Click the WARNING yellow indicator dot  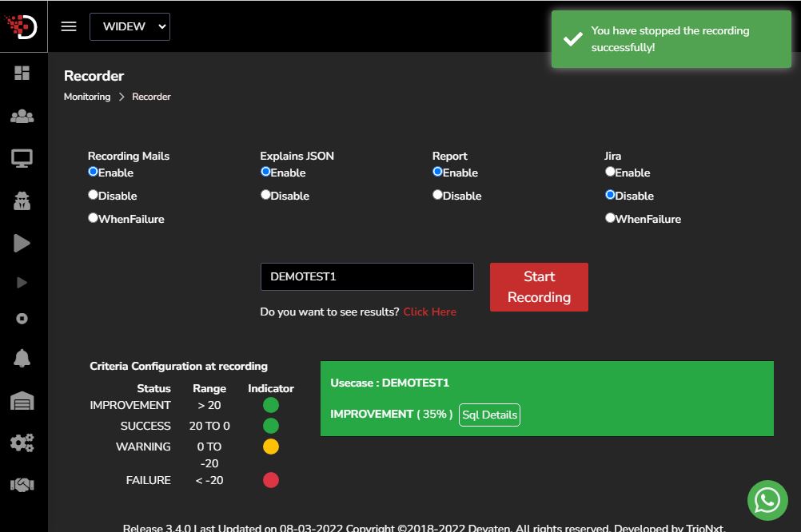point(271,447)
